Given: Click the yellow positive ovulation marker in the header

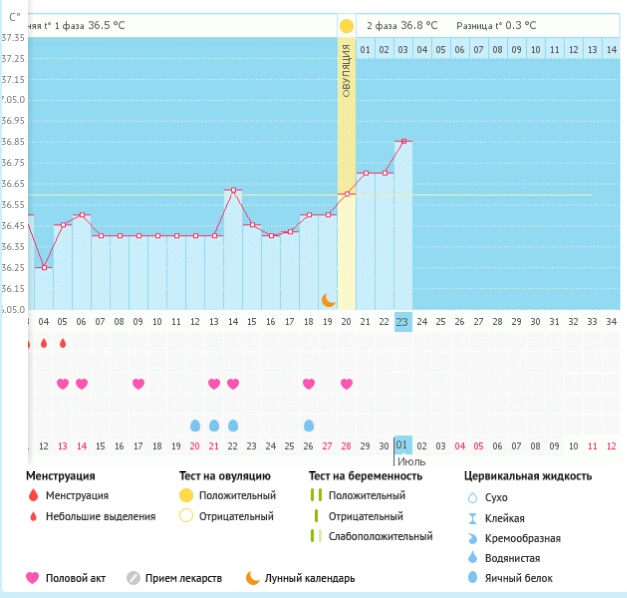Looking at the screenshot, I should [346, 25].
